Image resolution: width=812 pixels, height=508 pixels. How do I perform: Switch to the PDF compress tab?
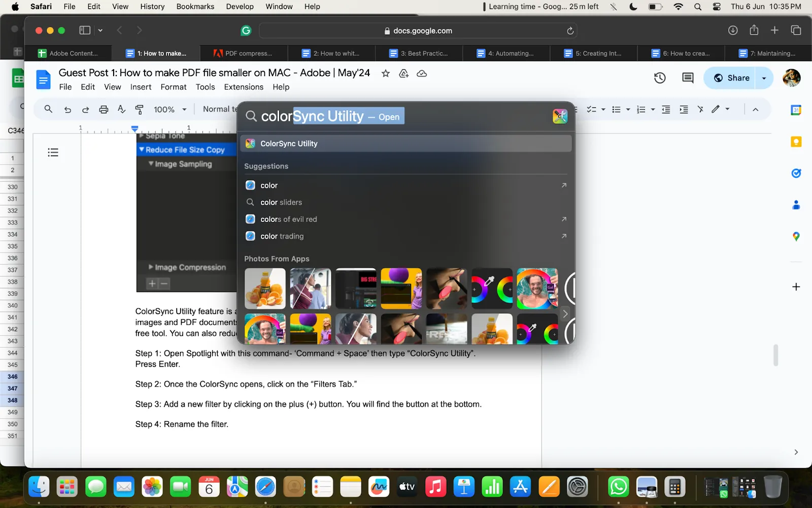pyautogui.click(x=244, y=53)
